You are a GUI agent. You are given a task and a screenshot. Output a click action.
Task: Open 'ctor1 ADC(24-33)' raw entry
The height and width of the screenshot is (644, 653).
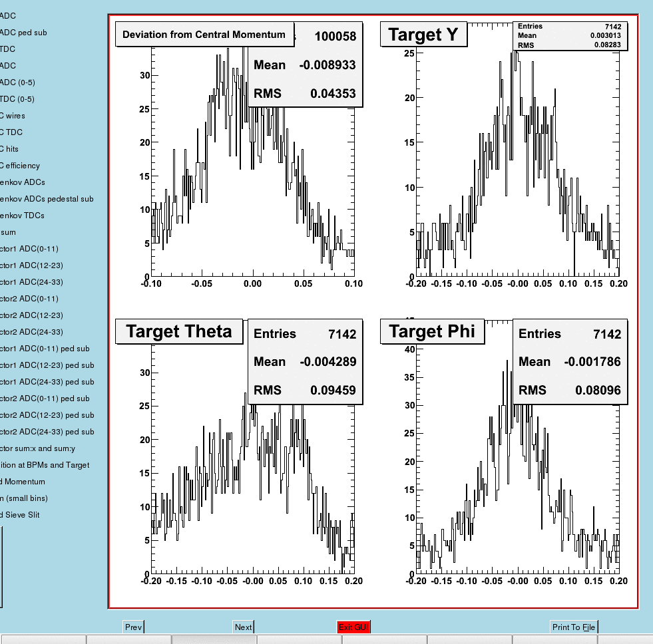coord(32,282)
